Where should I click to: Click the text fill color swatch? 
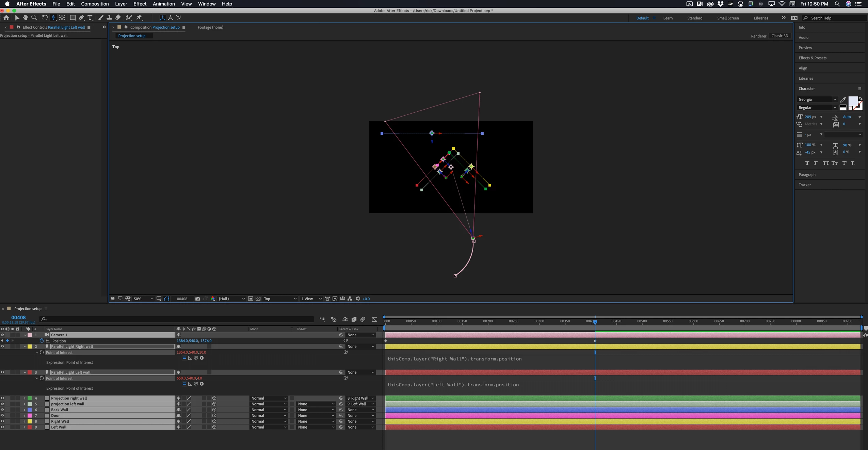tap(853, 101)
